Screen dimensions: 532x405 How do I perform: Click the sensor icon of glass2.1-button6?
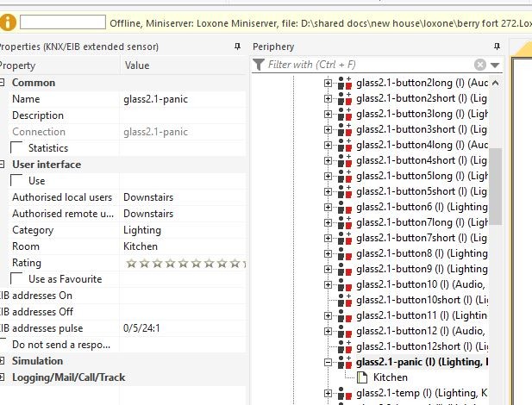click(345, 207)
